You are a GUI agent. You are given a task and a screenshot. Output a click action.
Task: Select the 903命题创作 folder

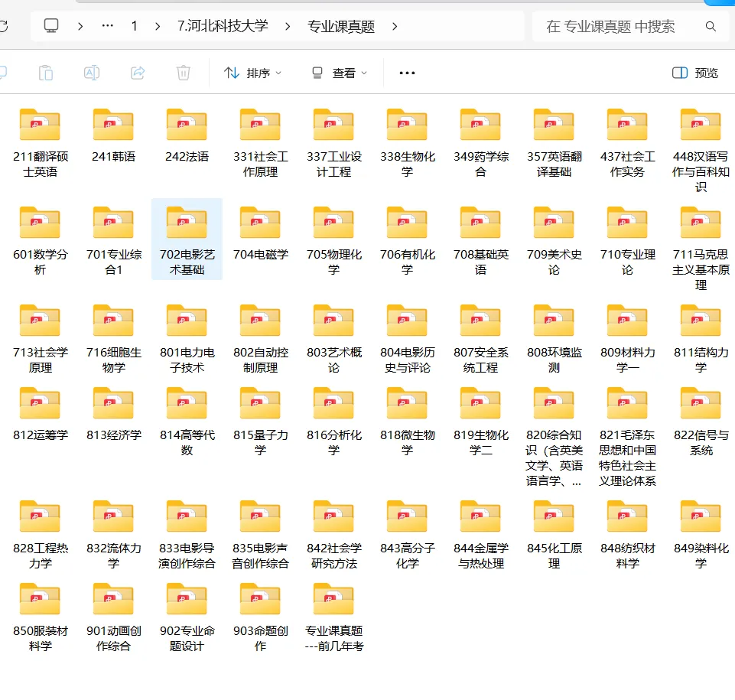(x=260, y=618)
